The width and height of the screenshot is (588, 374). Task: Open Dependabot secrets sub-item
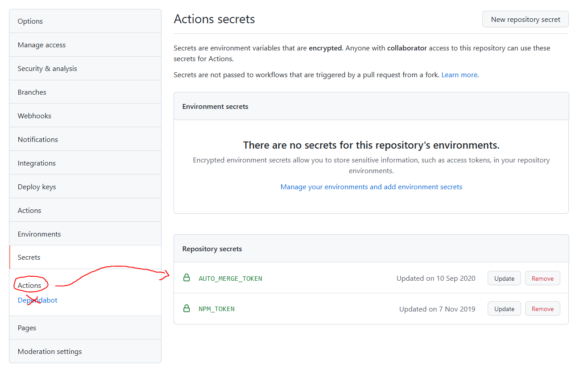coord(37,300)
